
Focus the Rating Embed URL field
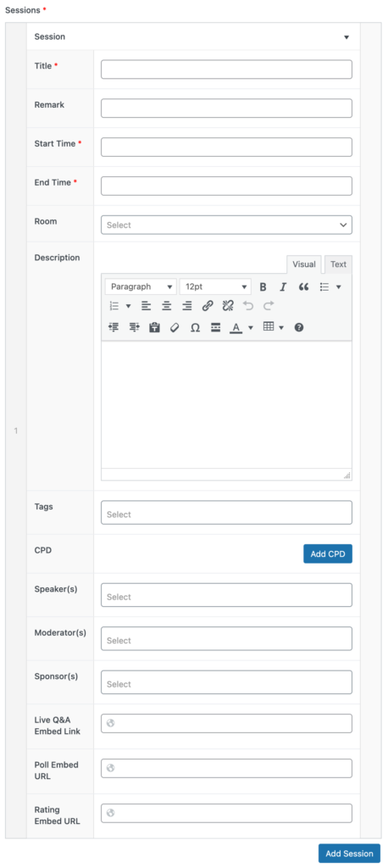(226, 813)
